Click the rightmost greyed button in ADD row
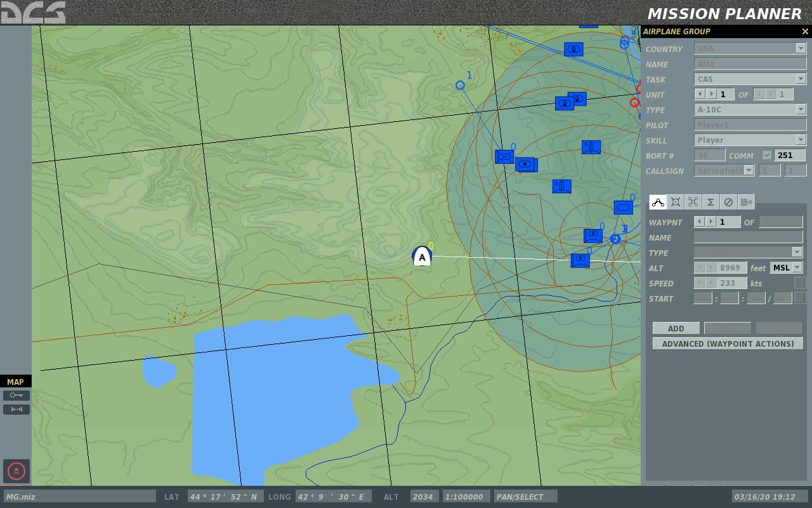 click(778, 328)
